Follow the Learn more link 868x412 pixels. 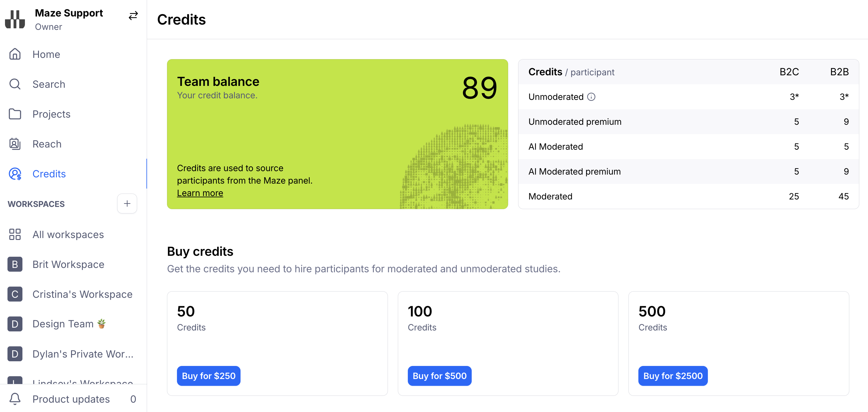200,193
